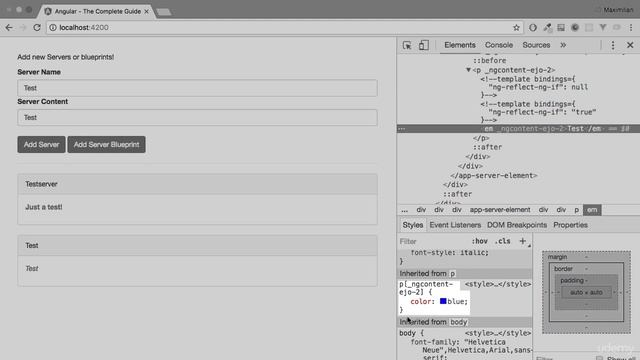View site information icon in address bar
Screen dimensions: 640x360
click(x=53, y=27)
